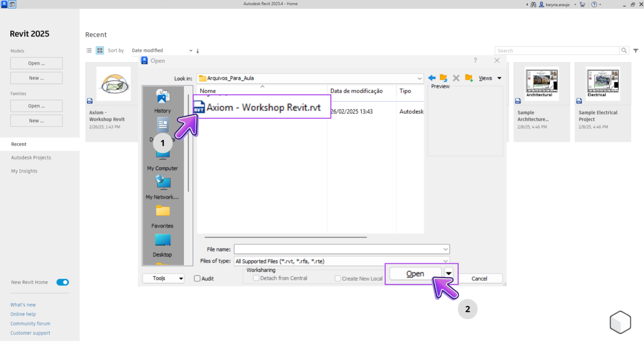Select the Desktop place icon
The width and height of the screenshot is (644, 341).
162,245
